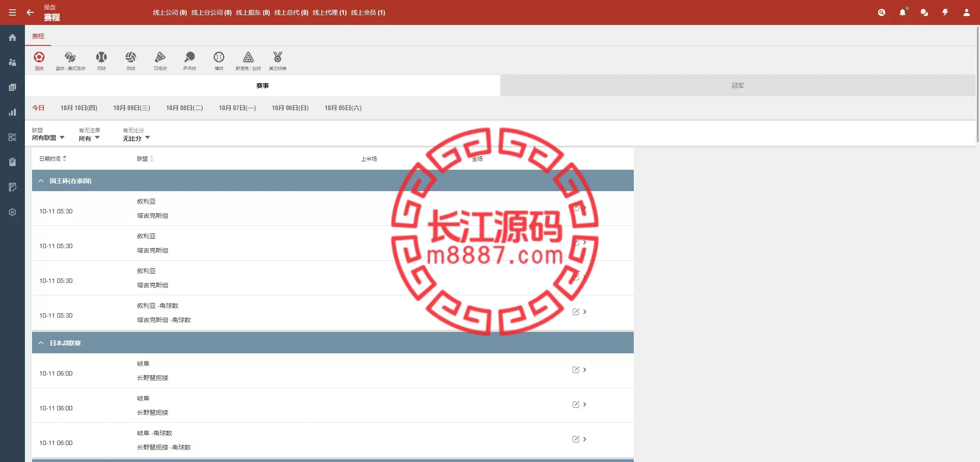Screen dimensions: 980x462
Task: Select the 今日 date tab
Action: pyautogui.click(x=38, y=108)
